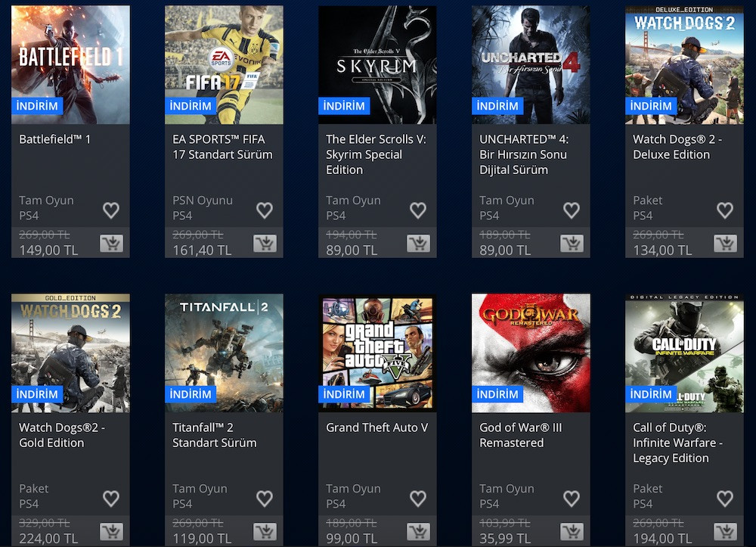Click İNDİRİM badge on God of War III

click(497, 394)
